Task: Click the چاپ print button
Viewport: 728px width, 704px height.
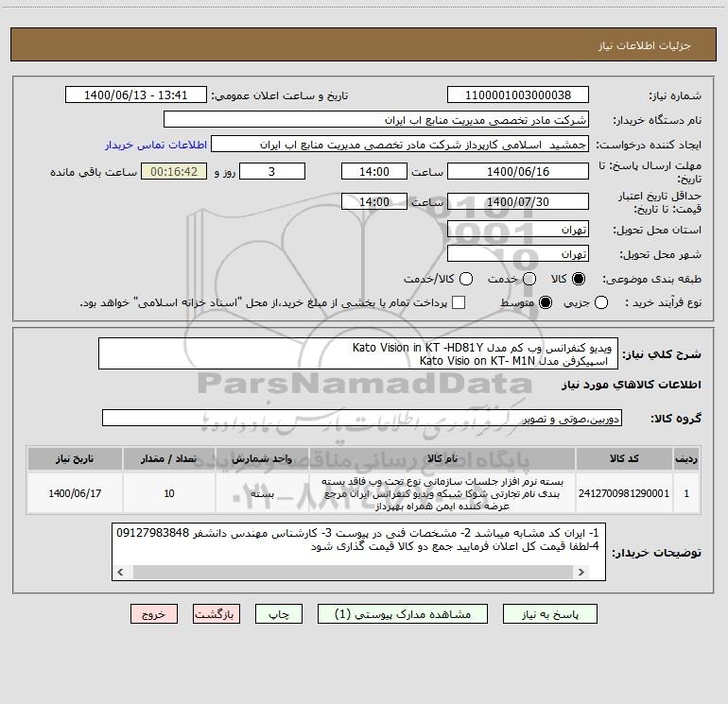Action: click(279, 614)
